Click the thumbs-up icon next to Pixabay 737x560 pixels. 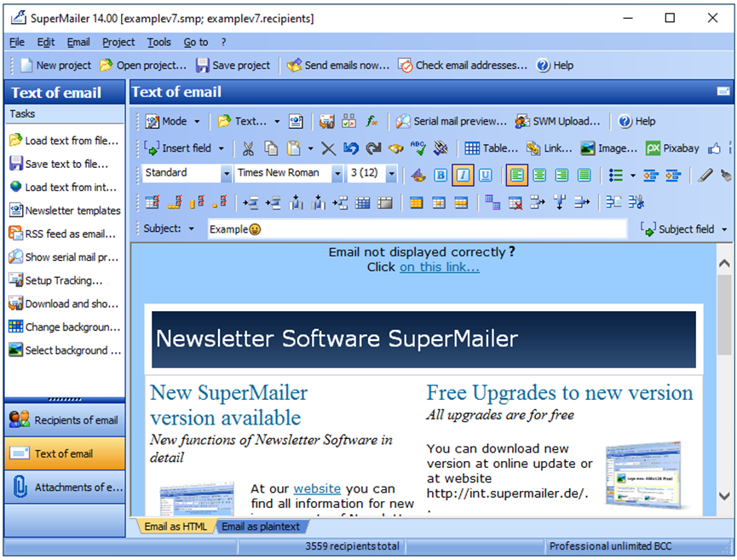coord(715,148)
